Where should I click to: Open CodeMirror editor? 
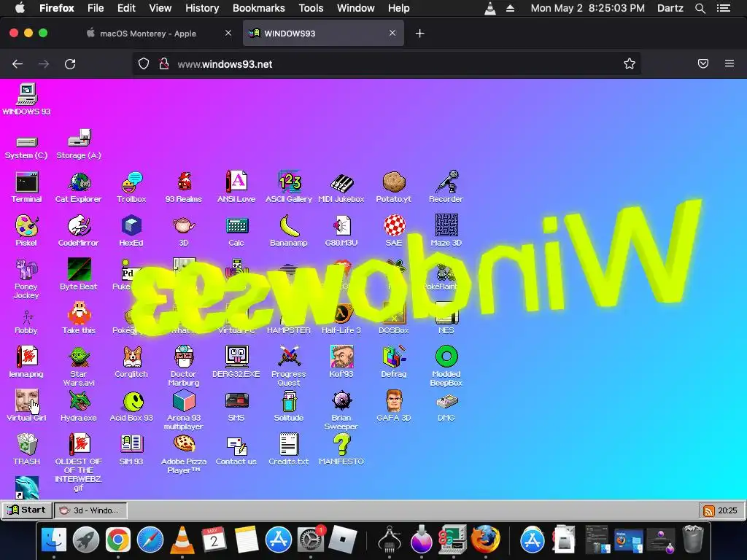(x=79, y=226)
